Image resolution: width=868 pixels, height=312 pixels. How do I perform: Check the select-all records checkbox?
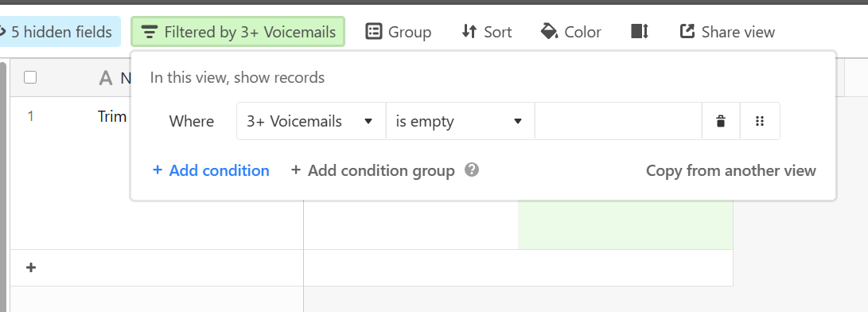click(x=30, y=77)
